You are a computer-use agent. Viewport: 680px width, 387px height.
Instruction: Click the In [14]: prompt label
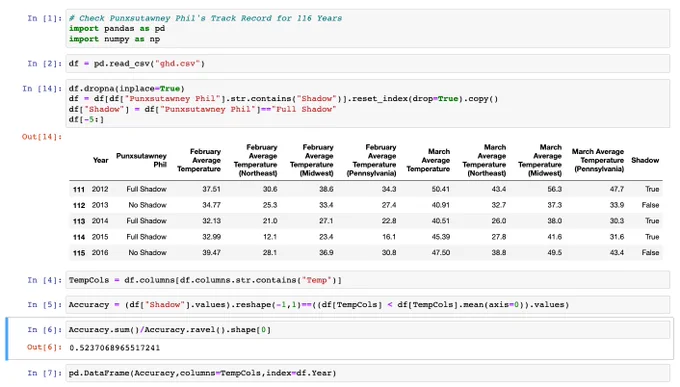[42, 89]
